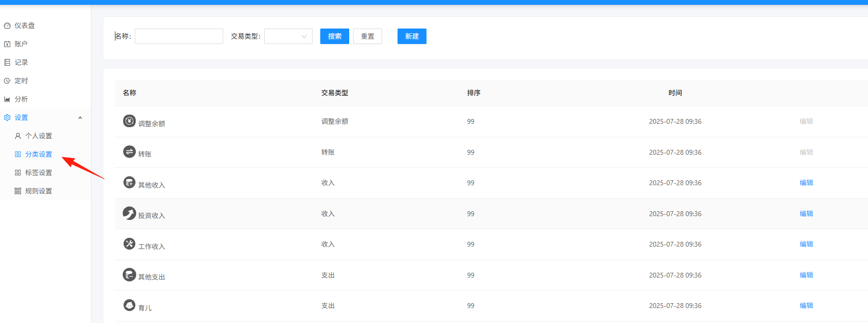Open 标签设置 submenu item
The image size is (868, 323).
33,173
